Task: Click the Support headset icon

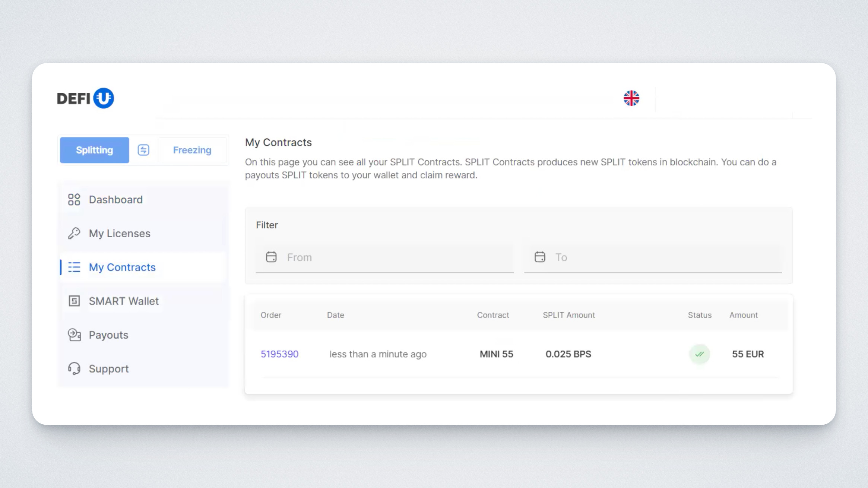Action: [x=74, y=369]
